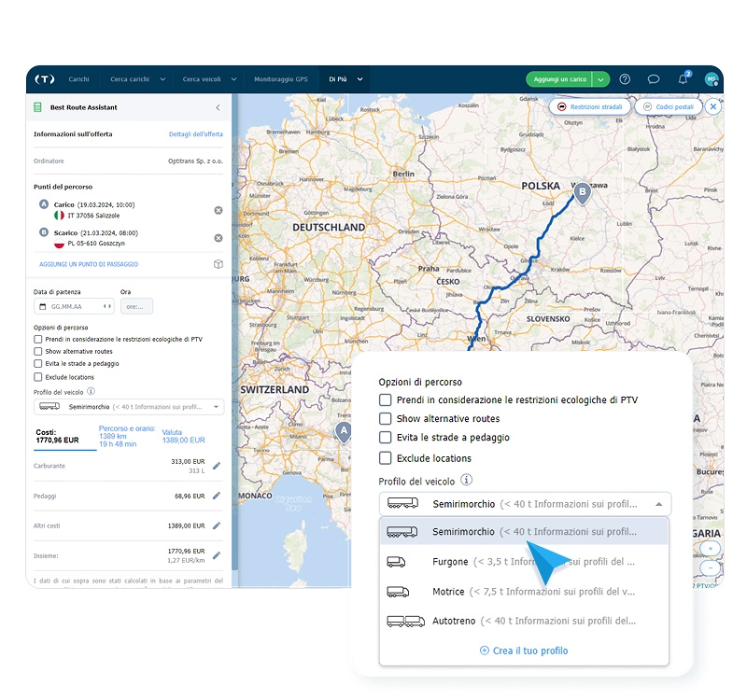747x700 pixels.
Task: Open the notifications bell
Action: pyautogui.click(x=684, y=78)
